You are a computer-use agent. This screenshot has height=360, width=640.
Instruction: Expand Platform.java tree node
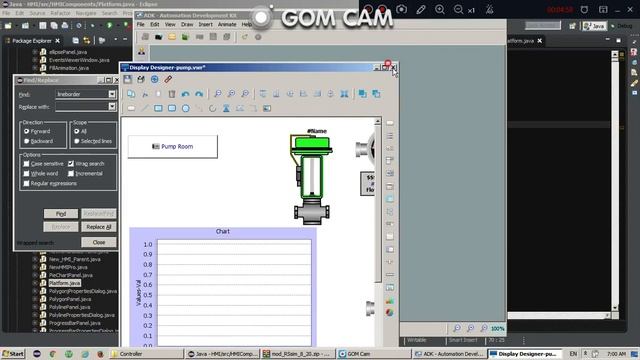click(35, 283)
